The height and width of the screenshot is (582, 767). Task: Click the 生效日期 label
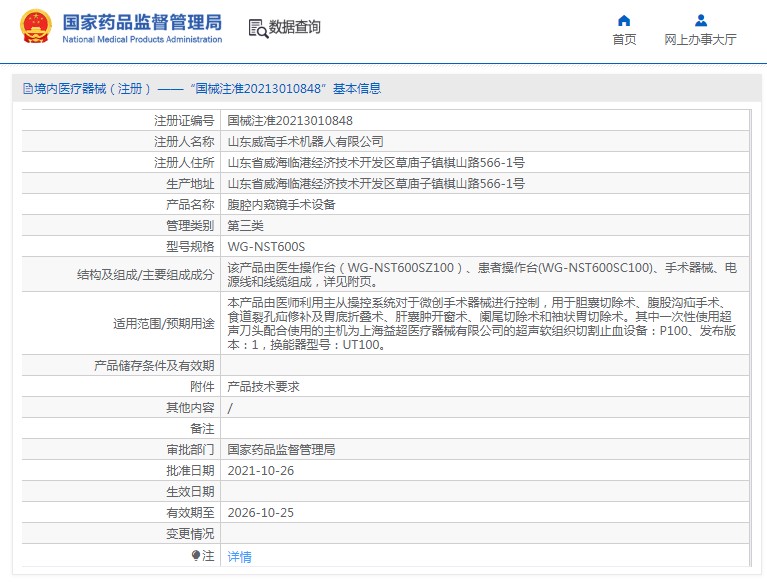point(190,492)
